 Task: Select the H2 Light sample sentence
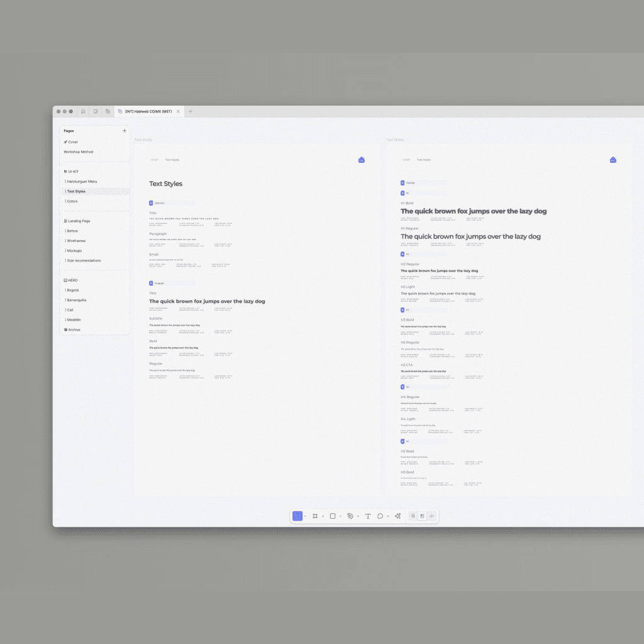(x=438, y=293)
